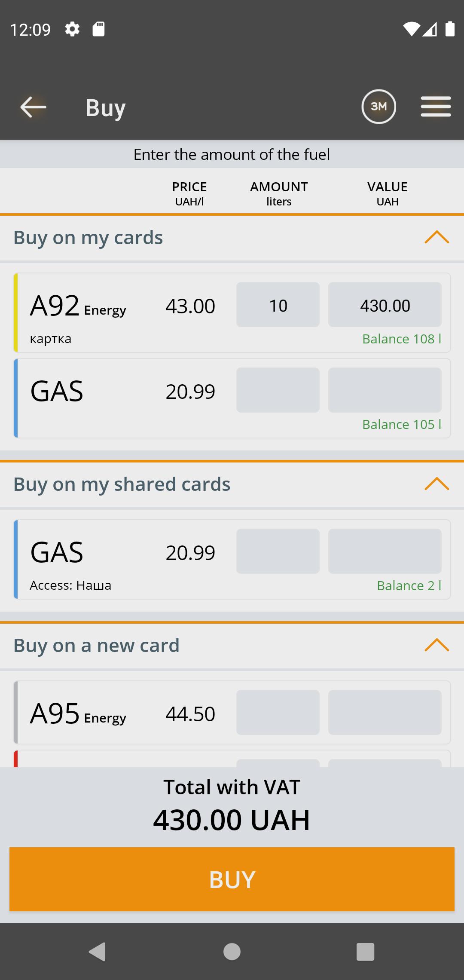
Task: Collapse the 'Buy on a new card' section
Action: pos(437,645)
